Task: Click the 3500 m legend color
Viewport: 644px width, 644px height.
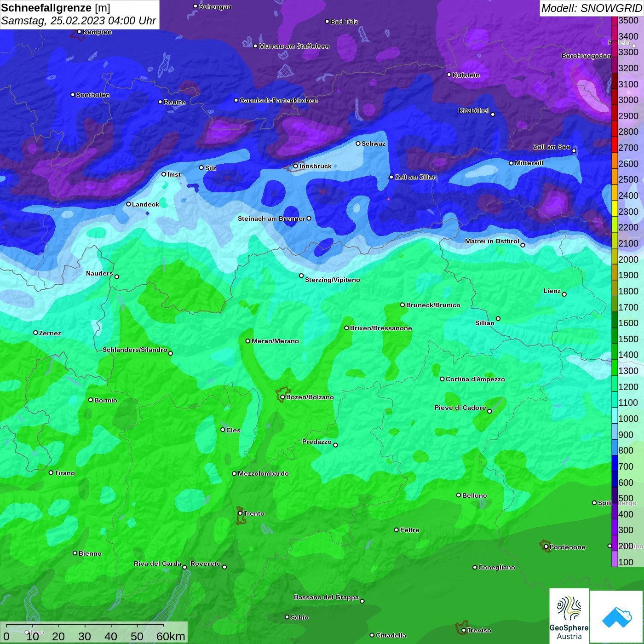Action: tap(615, 20)
